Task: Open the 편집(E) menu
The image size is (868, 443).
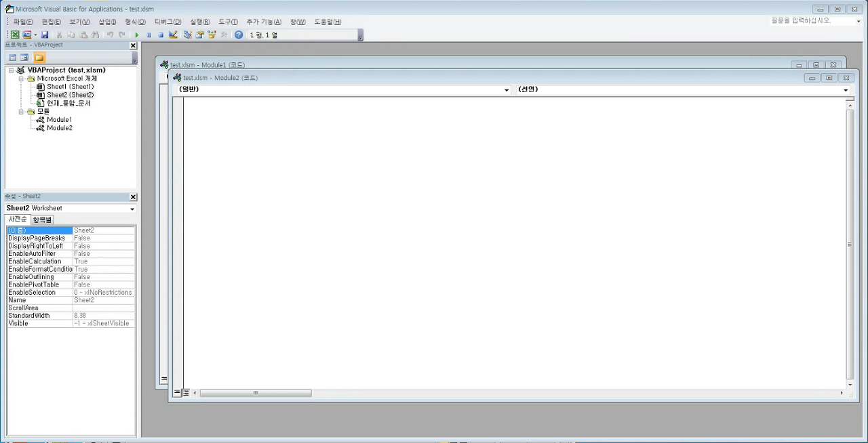Action: click(x=52, y=22)
